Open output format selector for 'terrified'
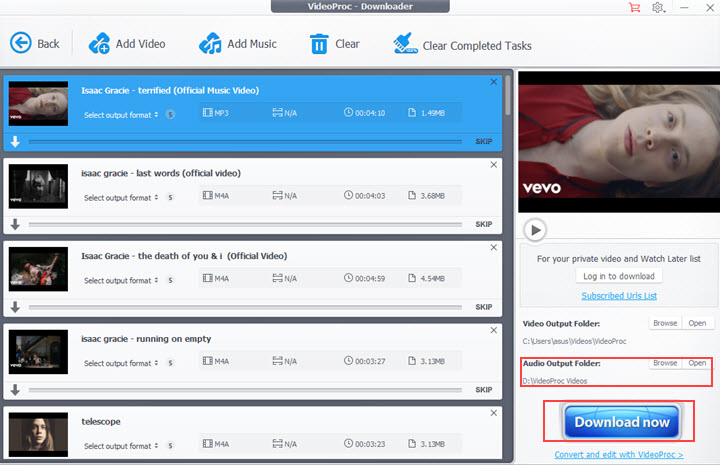Image resolution: width=720 pixels, height=465 pixels. [121, 115]
